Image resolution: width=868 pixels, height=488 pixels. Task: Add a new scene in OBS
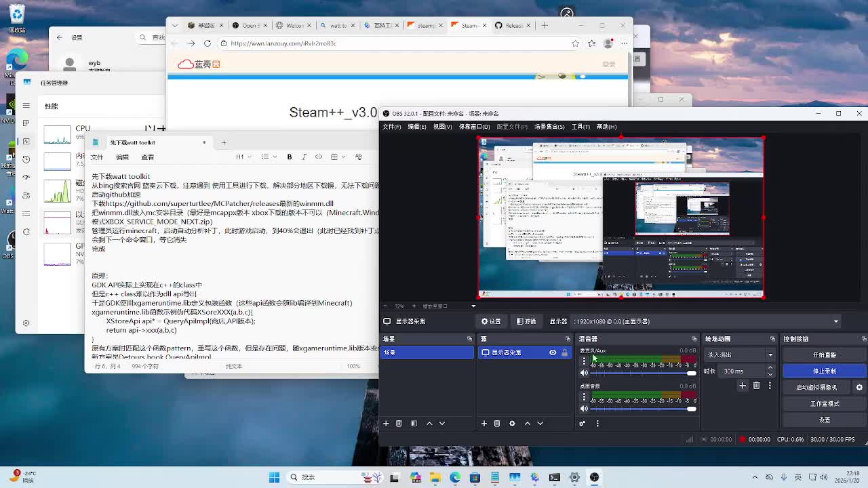tap(386, 424)
